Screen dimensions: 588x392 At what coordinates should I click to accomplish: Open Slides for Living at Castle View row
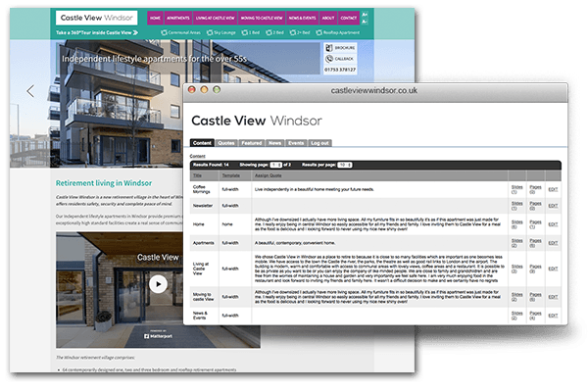click(x=516, y=269)
